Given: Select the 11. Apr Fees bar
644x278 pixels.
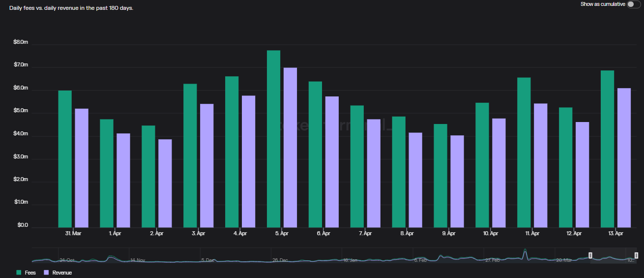Looking at the screenshot, I should click(x=524, y=153).
